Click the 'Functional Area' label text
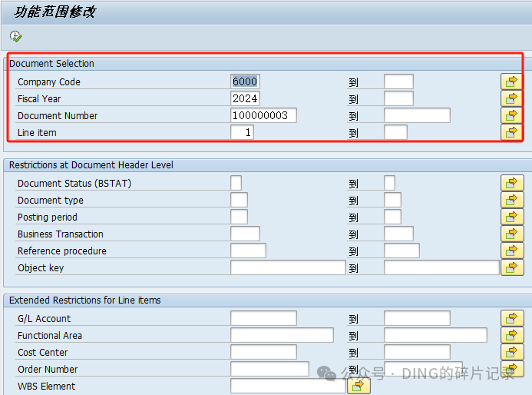Viewport: 532px width, 395px height. point(50,336)
